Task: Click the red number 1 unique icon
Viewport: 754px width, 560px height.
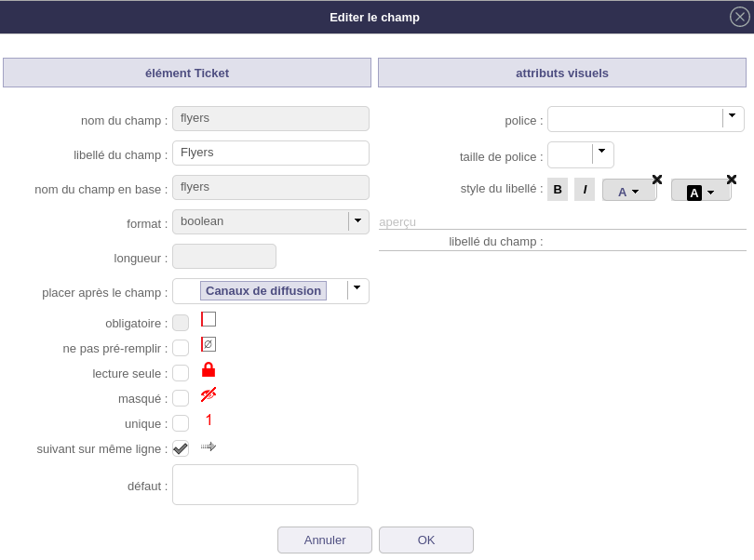Action: pyautogui.click(x=209, y=420)
